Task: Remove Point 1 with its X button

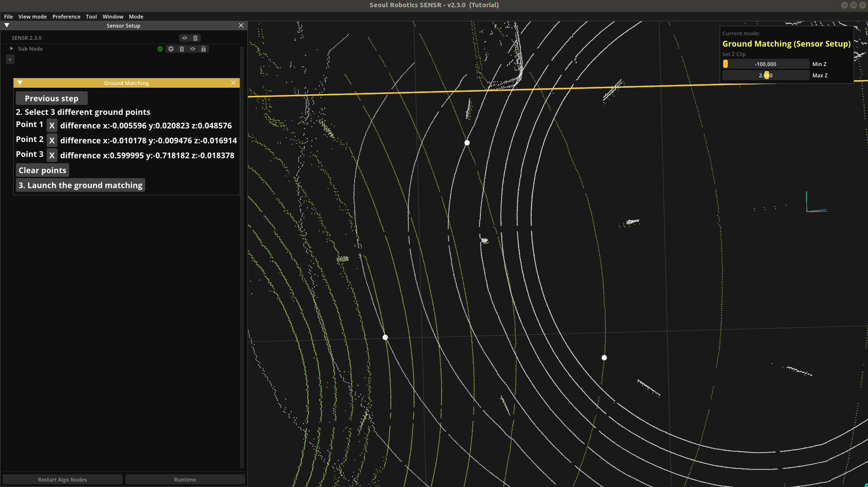Action: (52, 126)
